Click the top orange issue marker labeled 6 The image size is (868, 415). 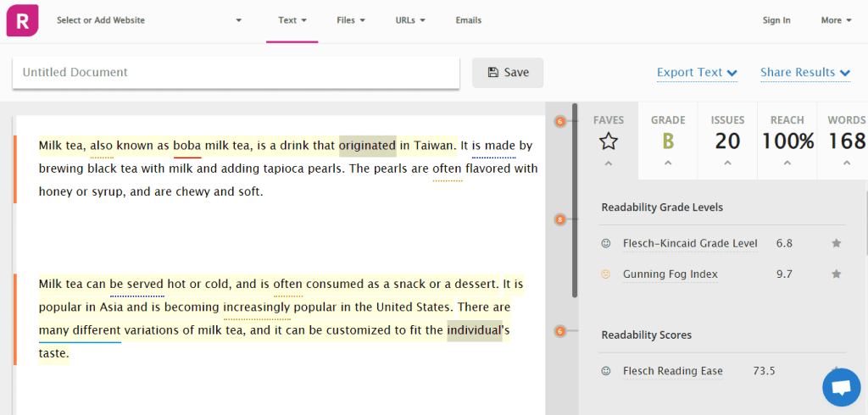559,122
